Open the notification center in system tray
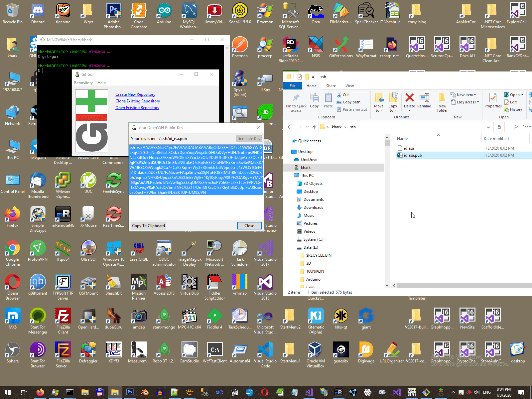Screen dimensions: 532x399 point(521,392)
